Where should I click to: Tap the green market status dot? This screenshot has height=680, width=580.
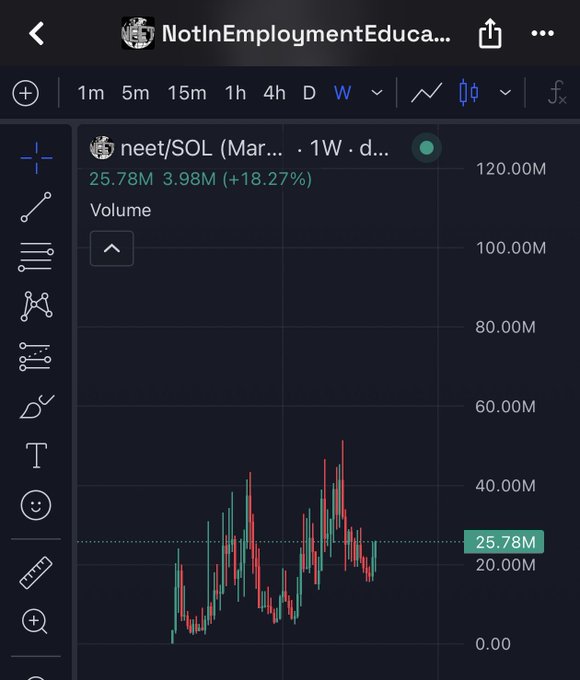(x=426, y=148)
